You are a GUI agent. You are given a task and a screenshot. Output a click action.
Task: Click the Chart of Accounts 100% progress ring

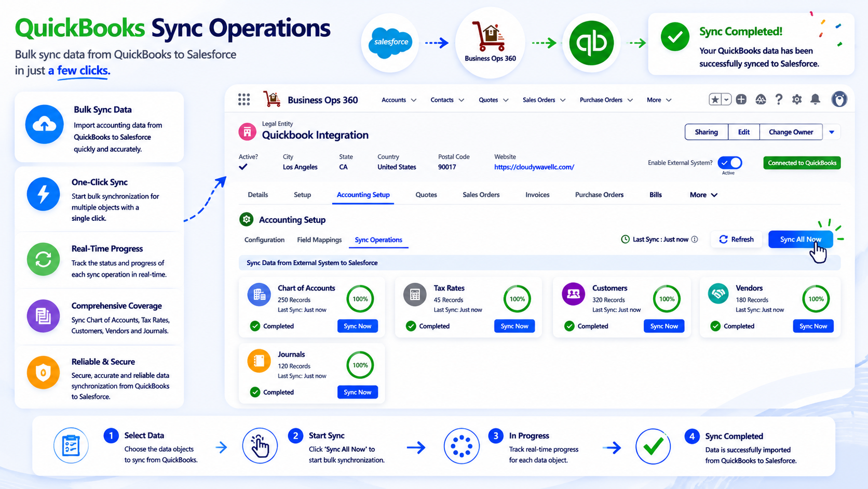360,299
